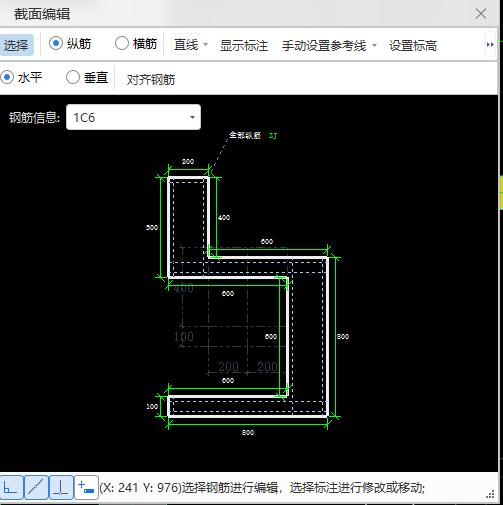Viewport: 503px width, 505px height.
Task: Expand the toolbar overflow double-arrow
Action: tap(490, 44)
